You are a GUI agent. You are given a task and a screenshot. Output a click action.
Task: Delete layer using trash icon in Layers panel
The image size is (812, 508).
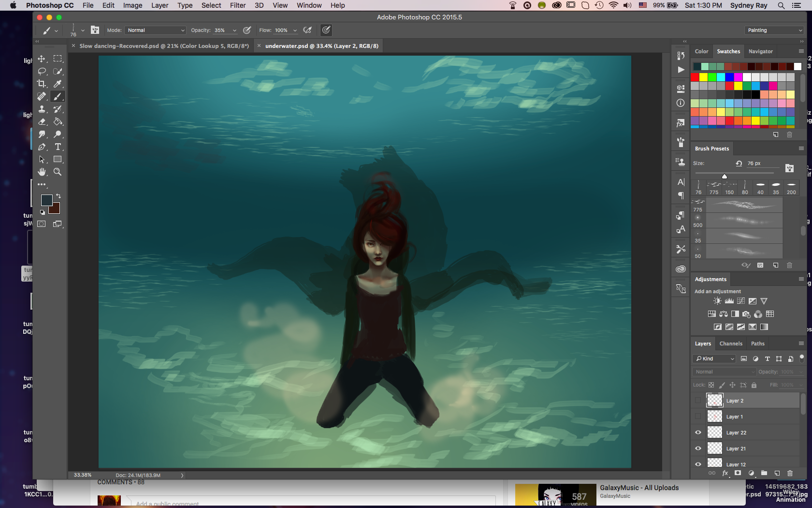[790, 473]
